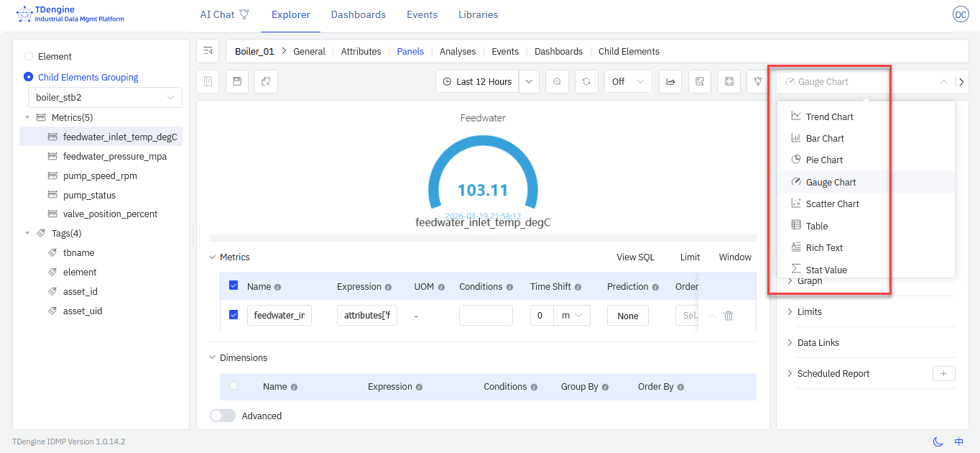The height and width of the screenshot is (453, 980).
Task: Select the Element radio button
Action: click(29, 56)
